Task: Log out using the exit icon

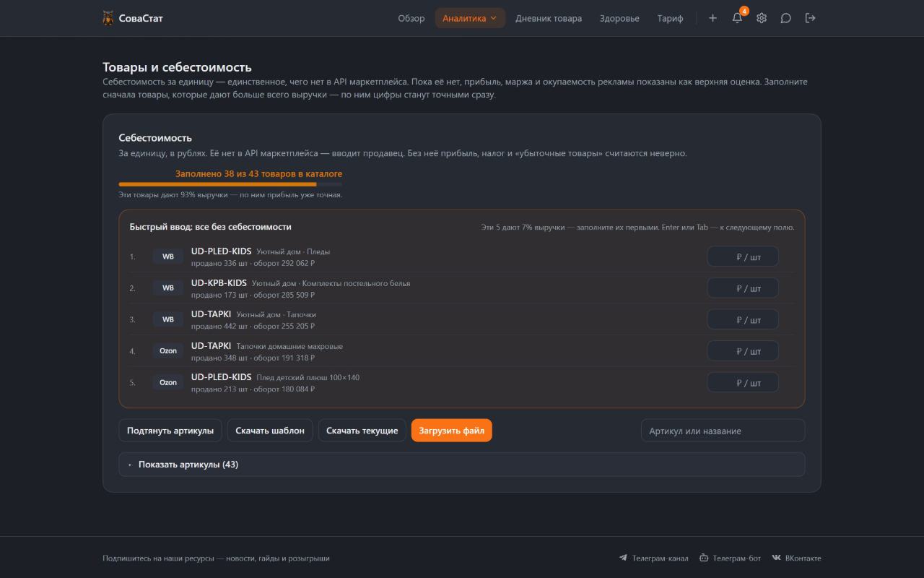Action: point(811,18)
